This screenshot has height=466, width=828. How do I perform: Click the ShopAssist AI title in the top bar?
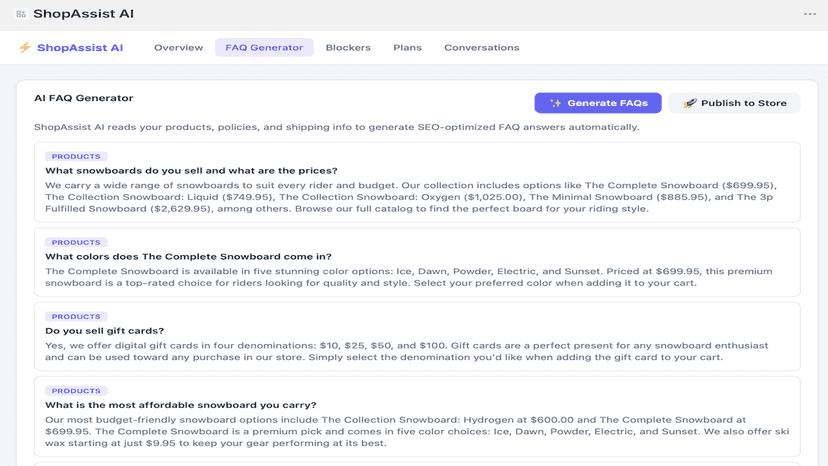pyautogui.click(x=83, y=14)
